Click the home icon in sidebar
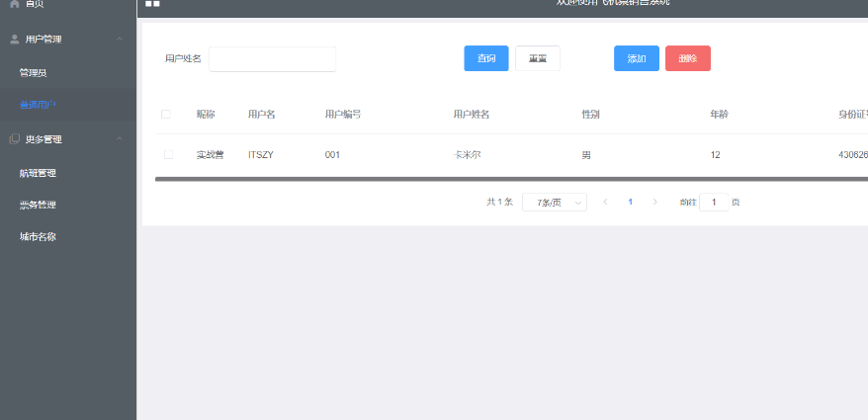 point(15,3)
